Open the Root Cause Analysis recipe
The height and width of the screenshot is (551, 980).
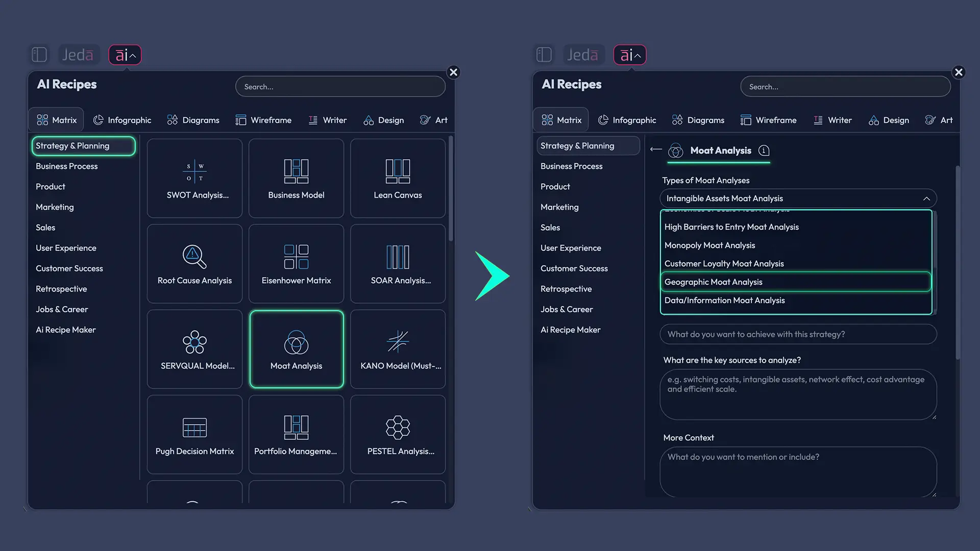(194, 263)
